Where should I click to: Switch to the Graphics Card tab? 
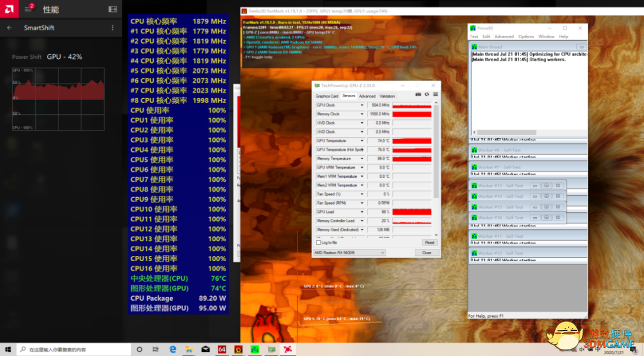[x=326, y=96]
